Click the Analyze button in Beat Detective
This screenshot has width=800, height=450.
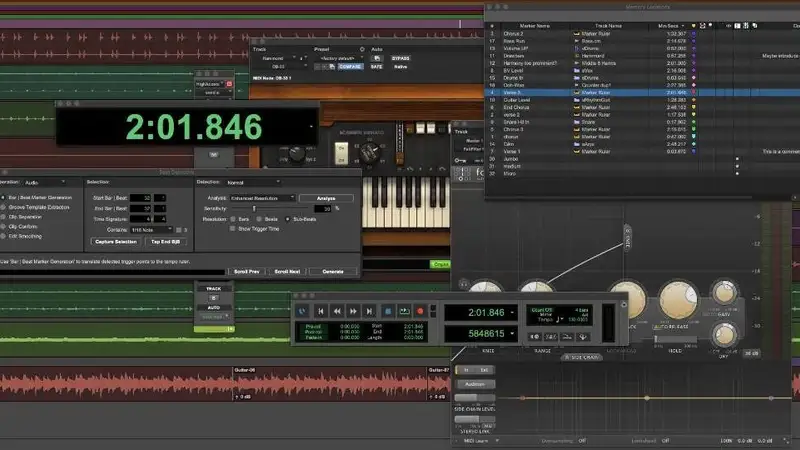click(x=326, y=198)
